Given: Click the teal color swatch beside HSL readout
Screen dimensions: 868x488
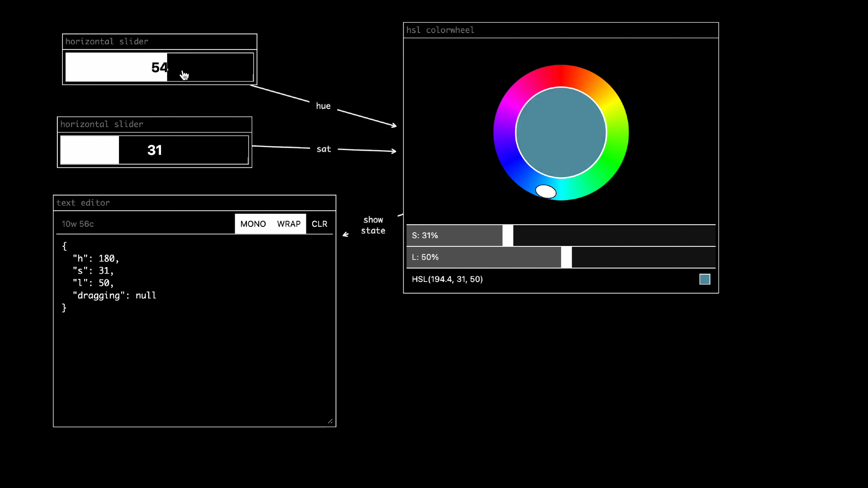Looking at the screenshot, I should pos(704,279).
